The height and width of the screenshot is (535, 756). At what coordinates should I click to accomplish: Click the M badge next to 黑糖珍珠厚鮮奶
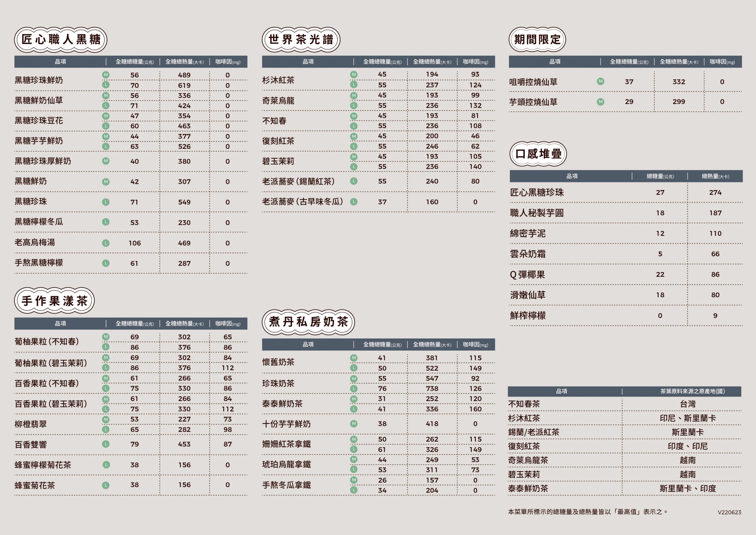tap(106, 161)
